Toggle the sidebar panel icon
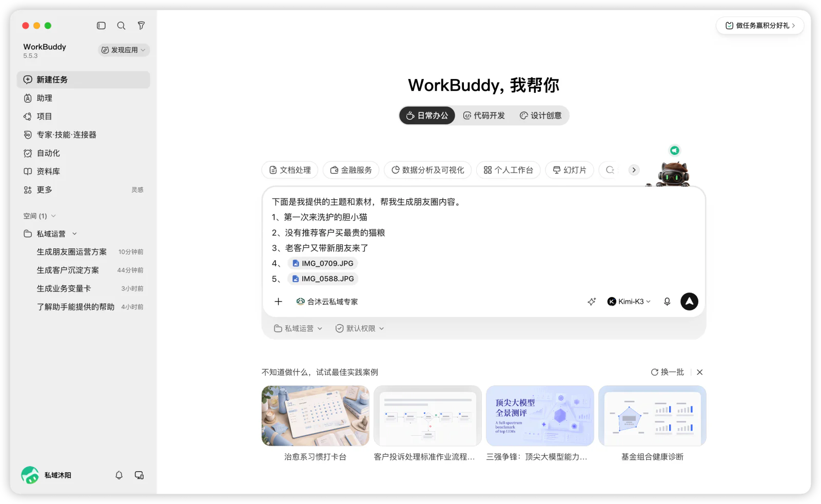This screenshot has height=504, width=821. point(101,26)
